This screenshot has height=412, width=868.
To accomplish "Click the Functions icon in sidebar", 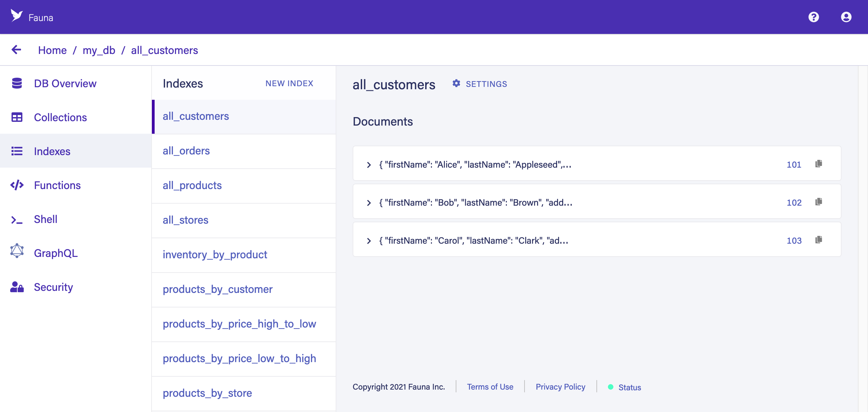I will point(17,185).
